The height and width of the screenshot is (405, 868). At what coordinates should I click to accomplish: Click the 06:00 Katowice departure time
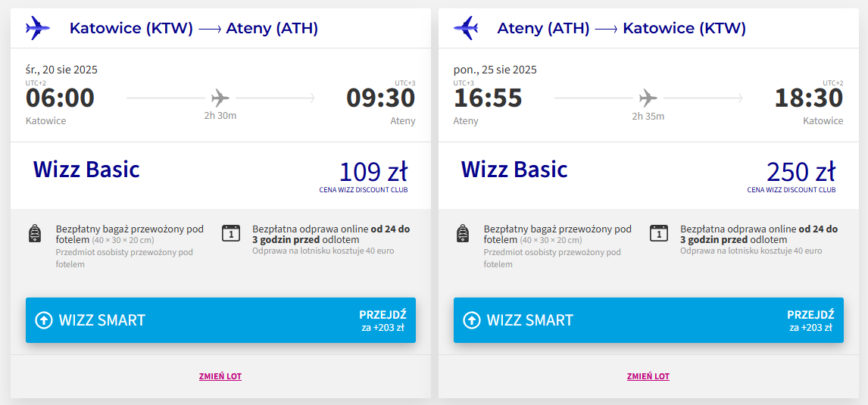60,98
